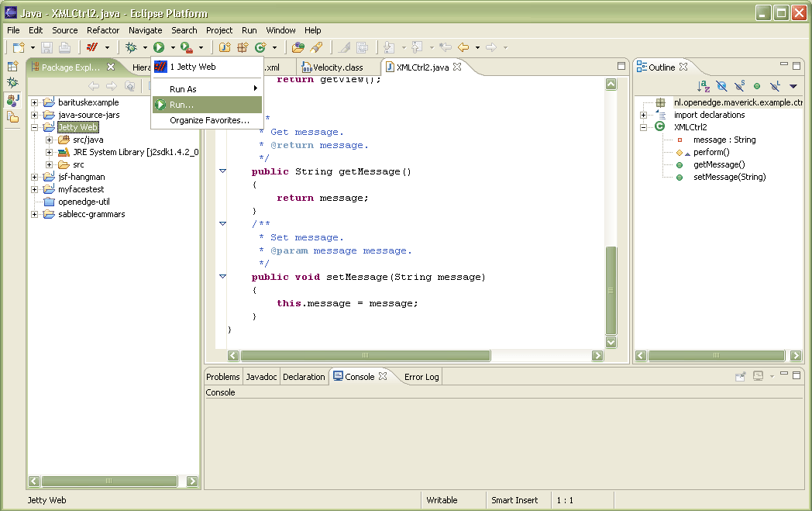Toggle Hide Static Members in Outline

739,86
